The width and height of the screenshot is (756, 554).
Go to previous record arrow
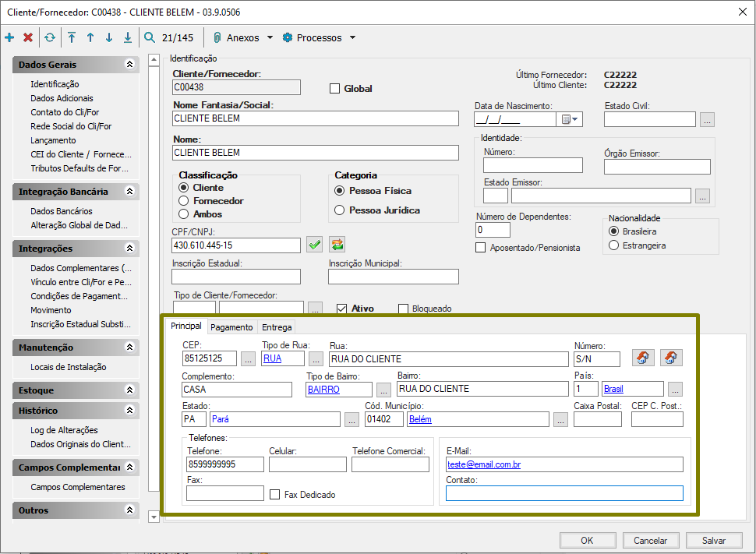pos(90,37)
